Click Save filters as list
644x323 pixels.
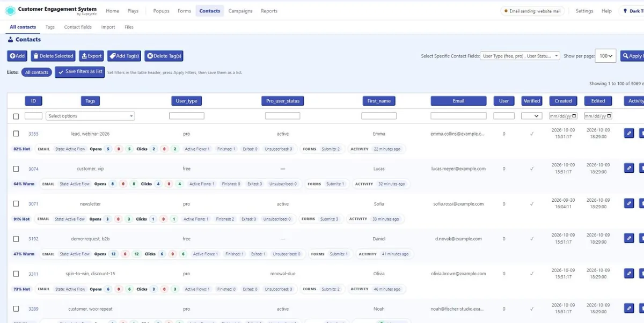79,72
